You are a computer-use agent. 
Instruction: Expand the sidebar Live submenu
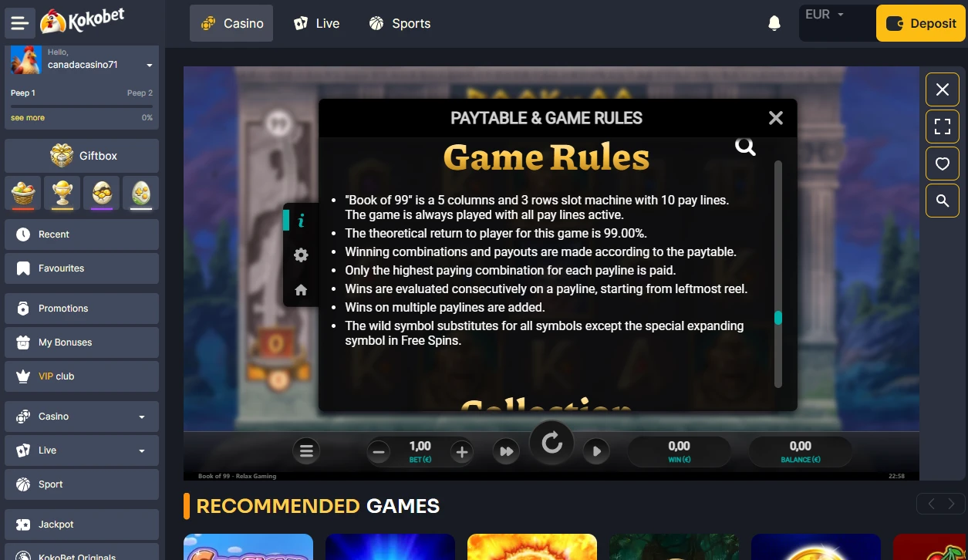[x=82, y=450]
